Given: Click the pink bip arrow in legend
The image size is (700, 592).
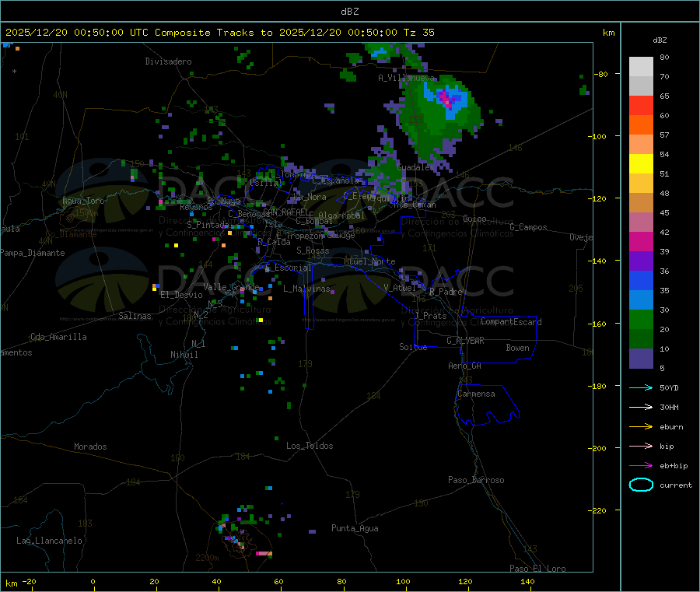Looking at the screenshot, I should (x=641, y=446).
